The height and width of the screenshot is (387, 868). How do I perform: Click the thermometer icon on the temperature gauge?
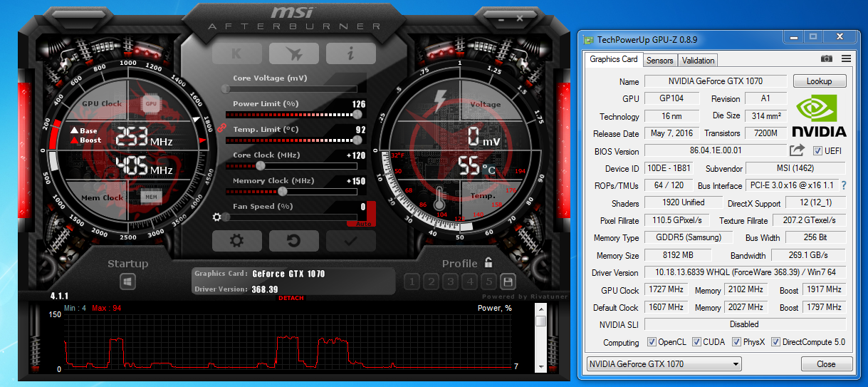[439, 198]
